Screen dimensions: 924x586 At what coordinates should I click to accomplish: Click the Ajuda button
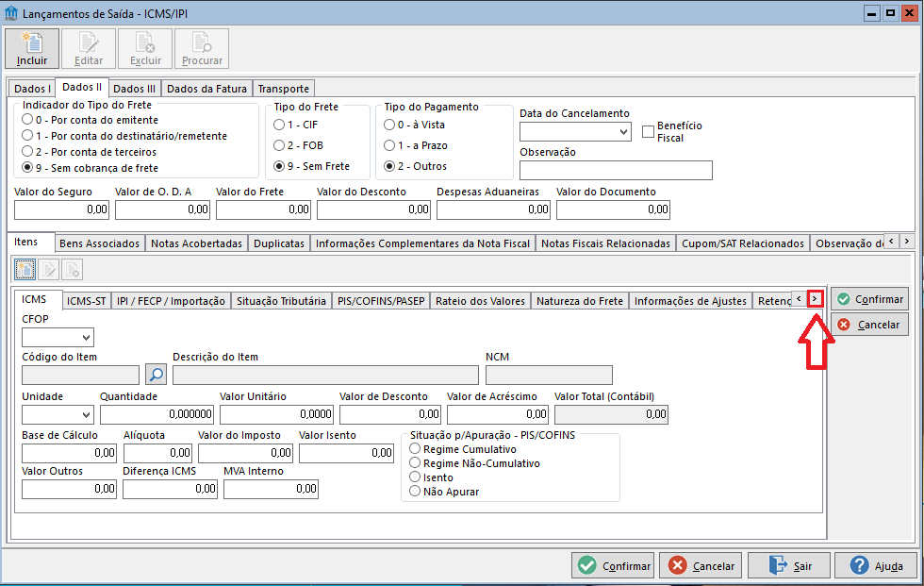pos(876,566)
